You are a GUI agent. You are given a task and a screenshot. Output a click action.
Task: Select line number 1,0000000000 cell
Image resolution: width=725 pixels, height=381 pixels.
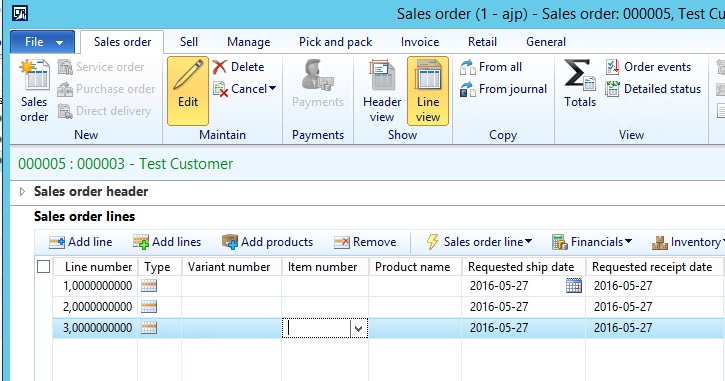coord(96,286)
